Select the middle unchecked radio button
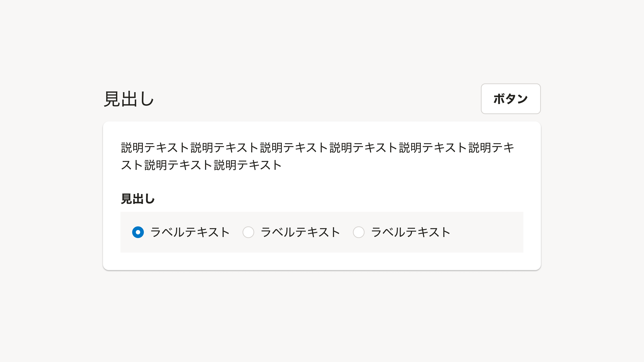Image resolution: width=644 pixels, height=362 pixels. tap(248, 232)
